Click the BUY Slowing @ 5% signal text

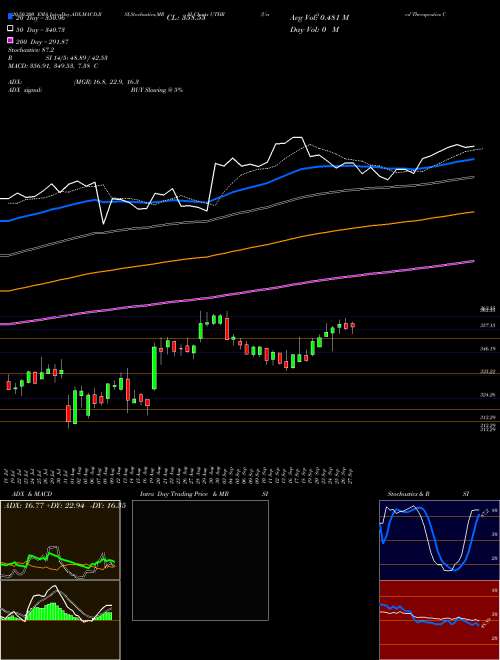click(157, 90)
